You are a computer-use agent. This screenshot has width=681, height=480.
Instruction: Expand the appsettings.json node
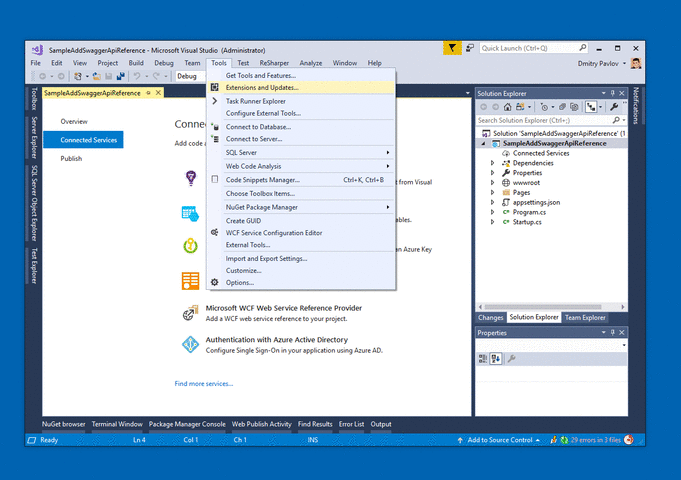point(493,202)
